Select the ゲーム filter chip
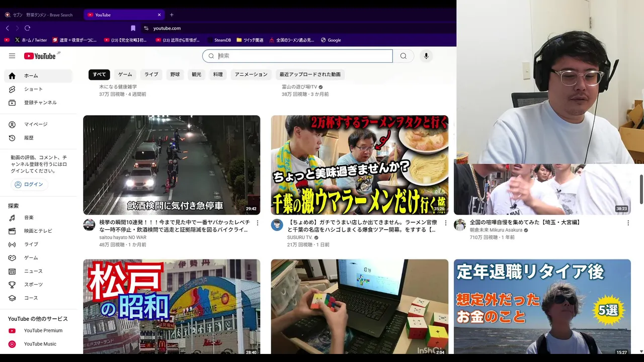The image size is (644, 362). click(x=125, y=74)
